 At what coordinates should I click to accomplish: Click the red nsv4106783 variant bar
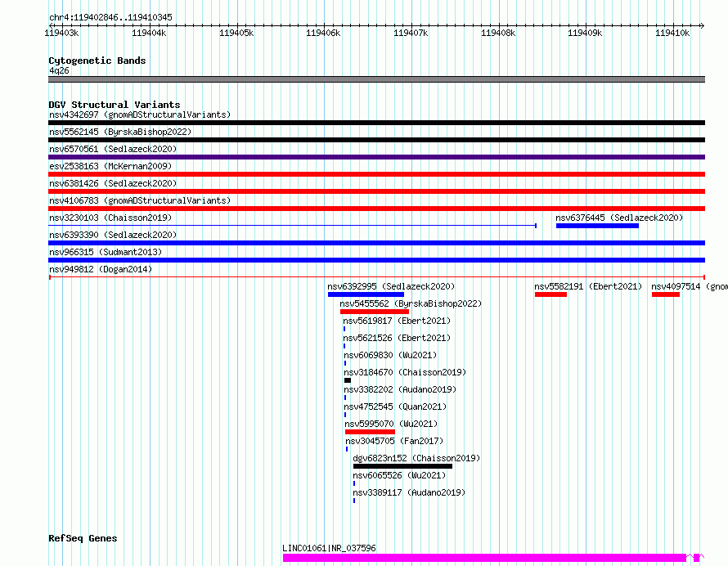(x=376, y=209)
